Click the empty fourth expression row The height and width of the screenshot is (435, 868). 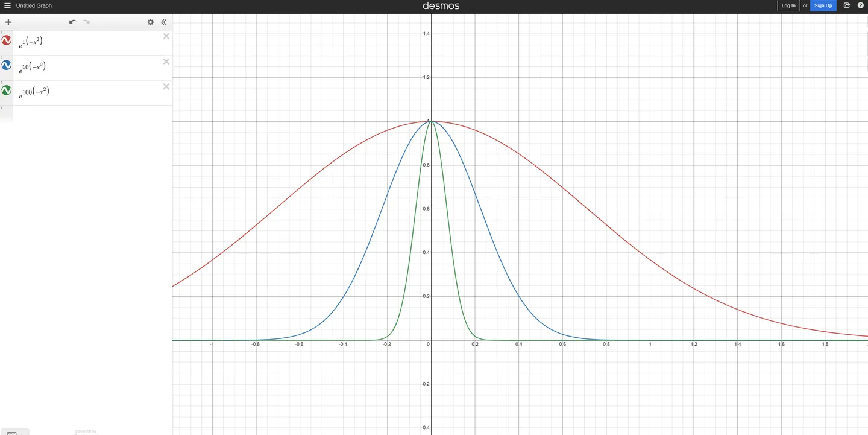[x=90, y=113]
